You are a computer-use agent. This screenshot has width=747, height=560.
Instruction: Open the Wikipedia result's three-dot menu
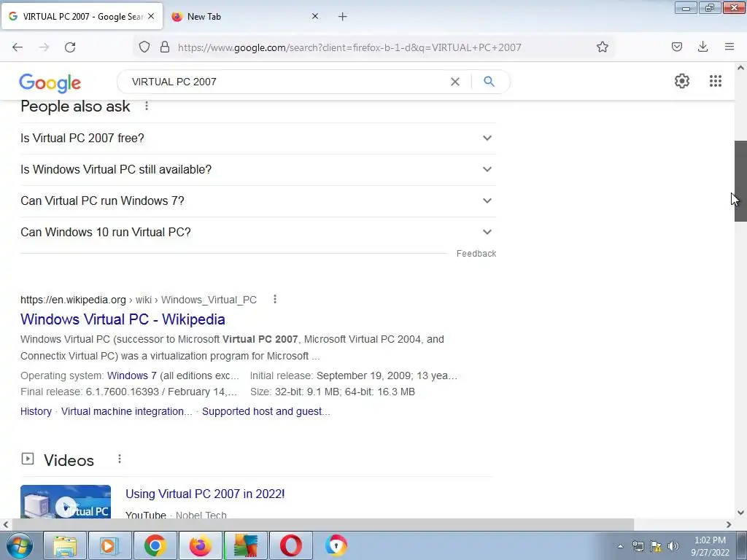coord(274,299)
